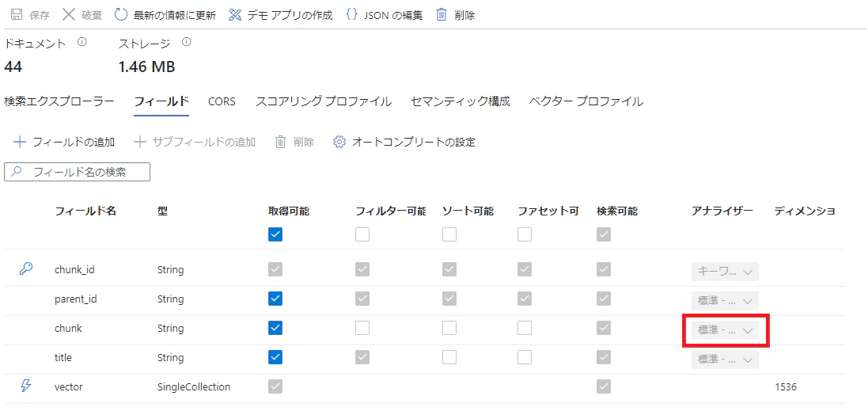
Task: Click the discard X icon
Action: 69,15
